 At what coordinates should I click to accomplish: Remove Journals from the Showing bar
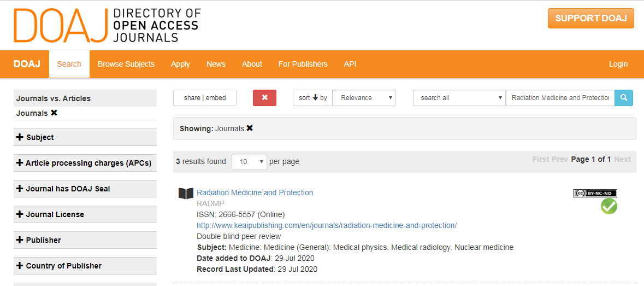[250, 129]
